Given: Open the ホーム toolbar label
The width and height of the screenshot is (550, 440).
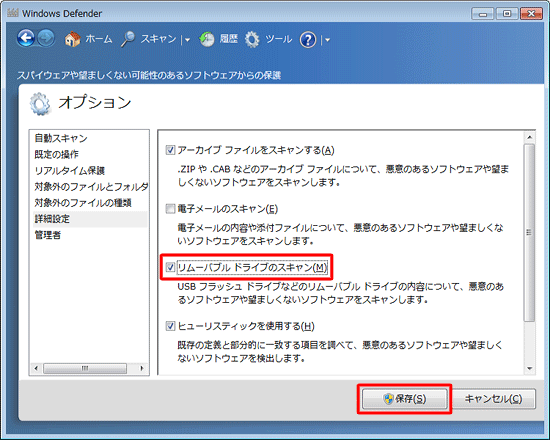Looking at the screenshot, I should [99, 39].
